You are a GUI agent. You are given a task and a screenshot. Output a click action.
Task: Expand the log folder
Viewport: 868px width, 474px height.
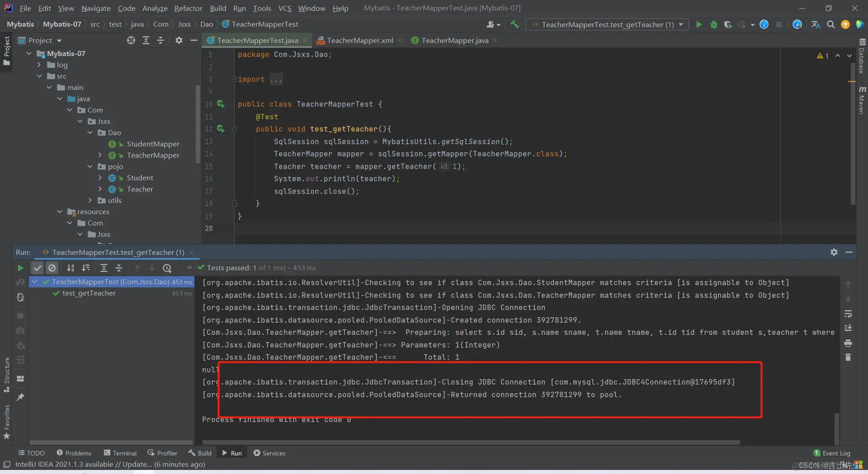point(39,65)
